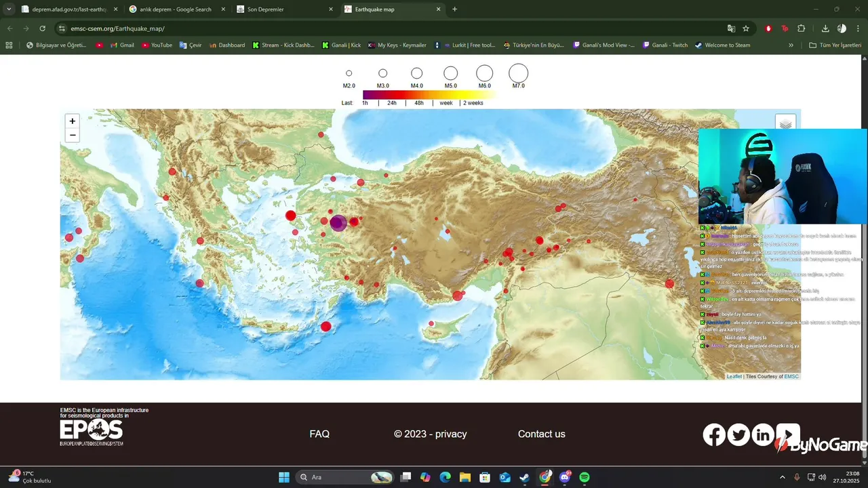The width and height of the screenshot is (868, 488).
Task: Select the large purple earthquake marker
Action: (x=338, y=222)
